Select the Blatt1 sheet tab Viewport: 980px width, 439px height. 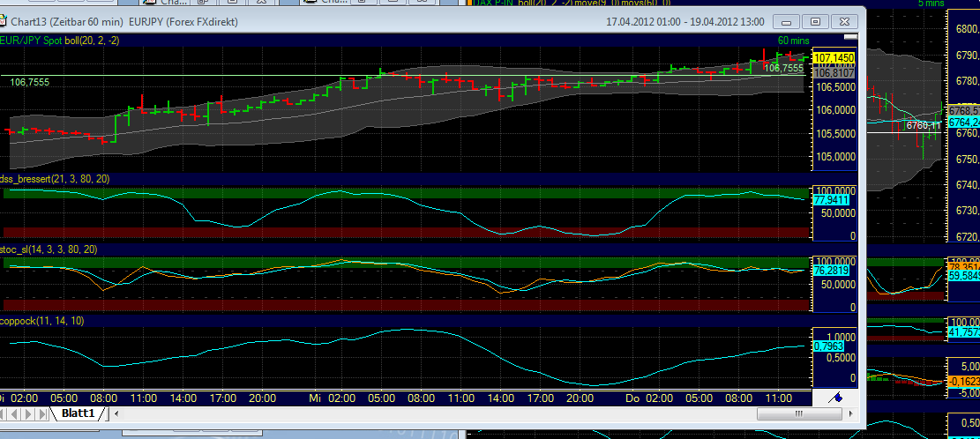click(79, 413)
